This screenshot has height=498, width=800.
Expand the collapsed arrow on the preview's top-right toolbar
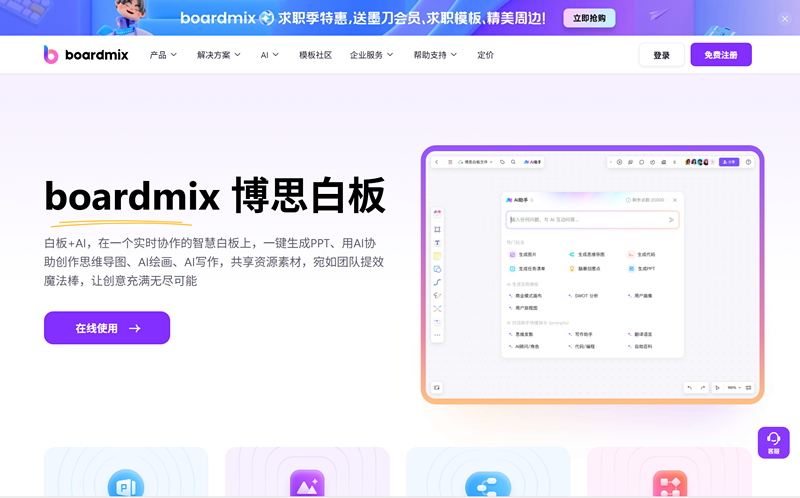tap(611, 162)
